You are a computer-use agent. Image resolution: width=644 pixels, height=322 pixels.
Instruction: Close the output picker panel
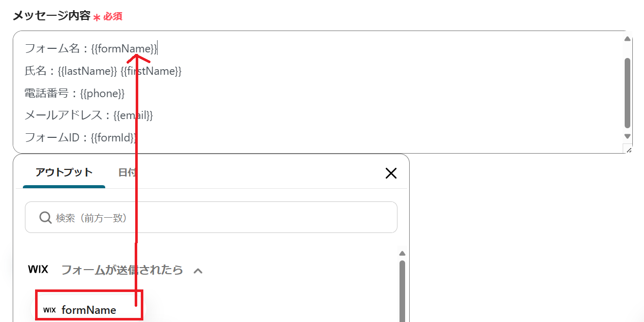pos(391,173)
